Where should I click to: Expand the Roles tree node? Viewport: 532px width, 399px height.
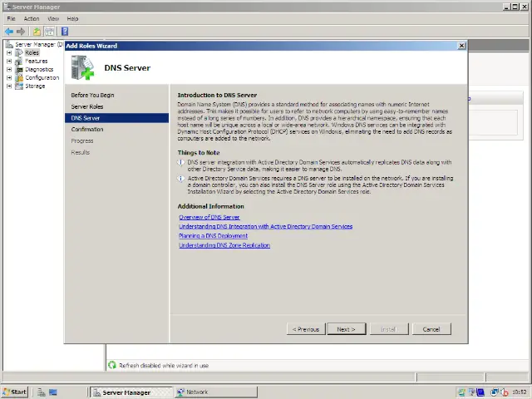(9, 52)
